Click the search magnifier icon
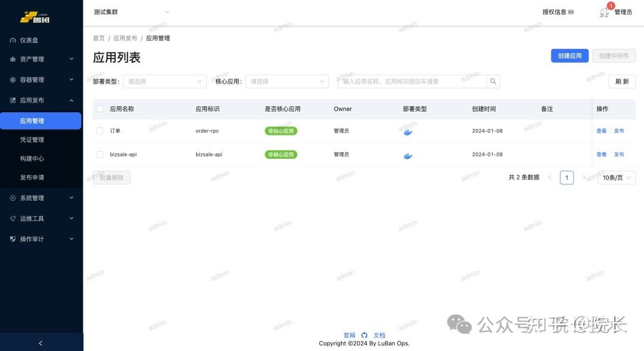This screenshot has width=644, height=351. (x=493, y=81)
